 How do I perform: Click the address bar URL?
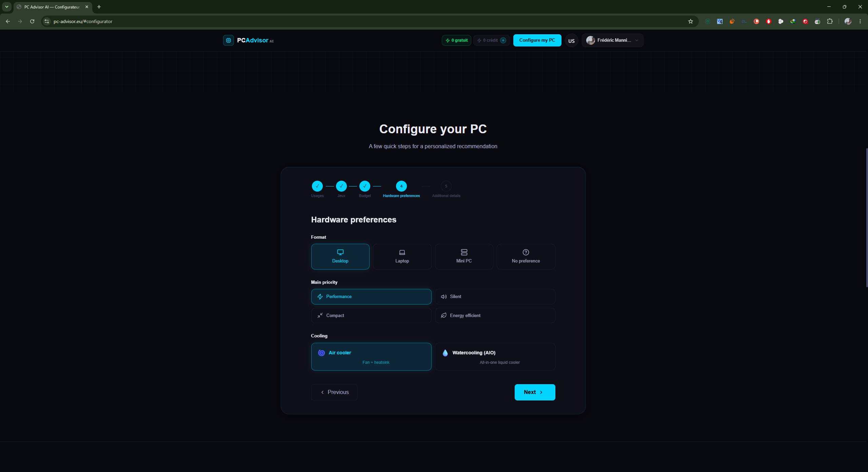click(83, 21)
